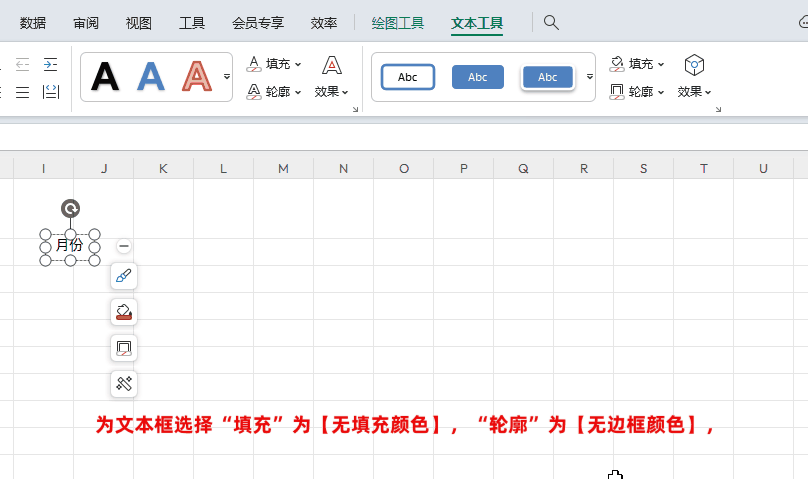The image size is (808, 479).
Task: Click the increase indent icon
Action: point(51,64)
